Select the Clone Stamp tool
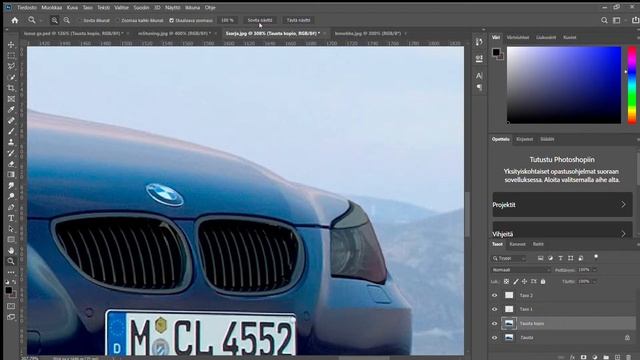640x360 pixels. point(11,142)
